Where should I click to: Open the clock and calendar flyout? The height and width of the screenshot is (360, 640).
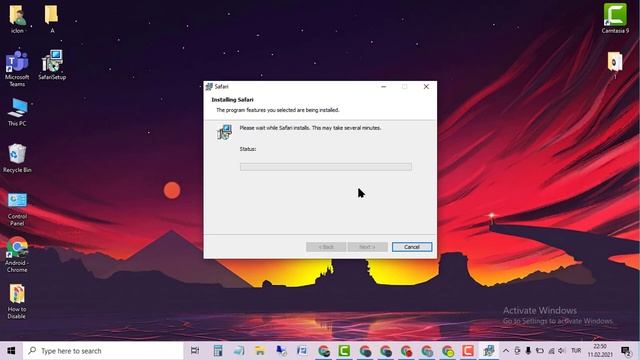pyautogui.click(x=600, y=351)
